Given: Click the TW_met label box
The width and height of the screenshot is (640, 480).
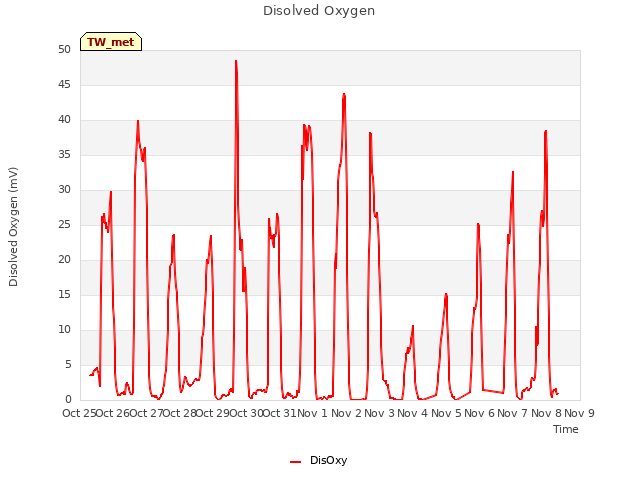Looking at the screenshot, I should (x=111, y=42).
